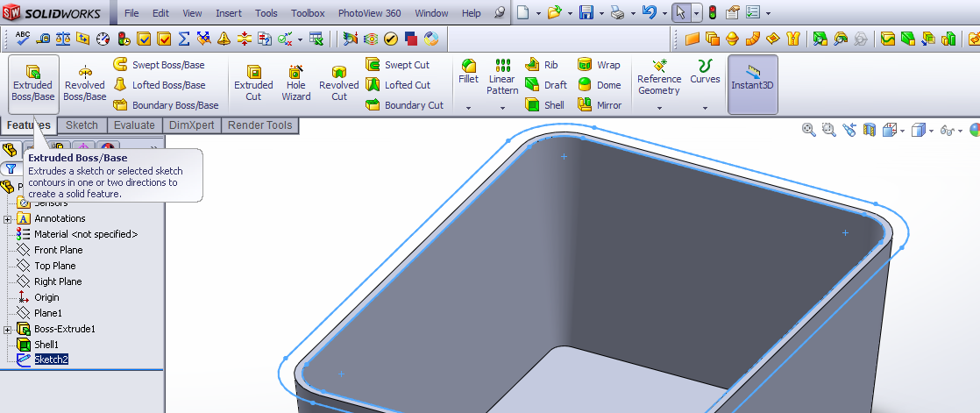This screenshot has width=980, height=413.
Task: Open the Hole Wizard
Action: 295,83
